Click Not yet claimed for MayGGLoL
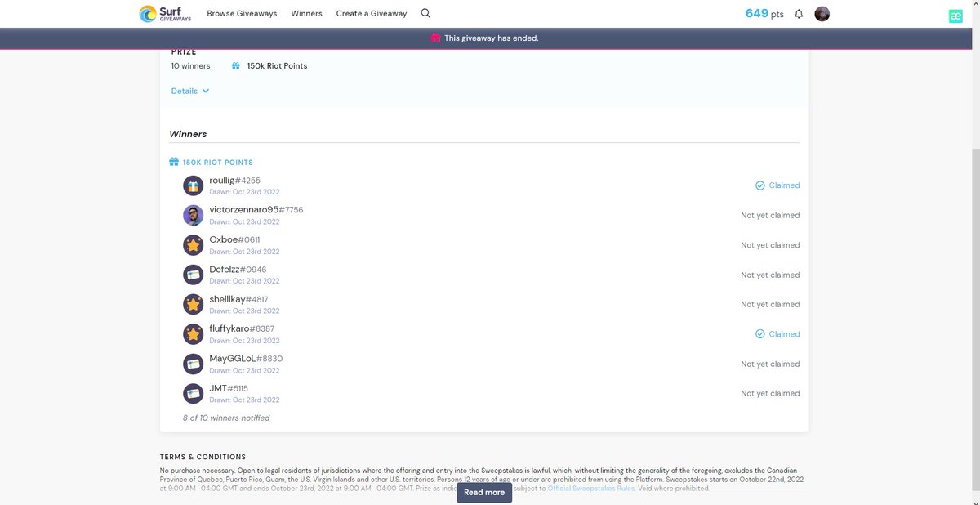The width and height of the screenshot is (980, 505). tap(770, 364)
